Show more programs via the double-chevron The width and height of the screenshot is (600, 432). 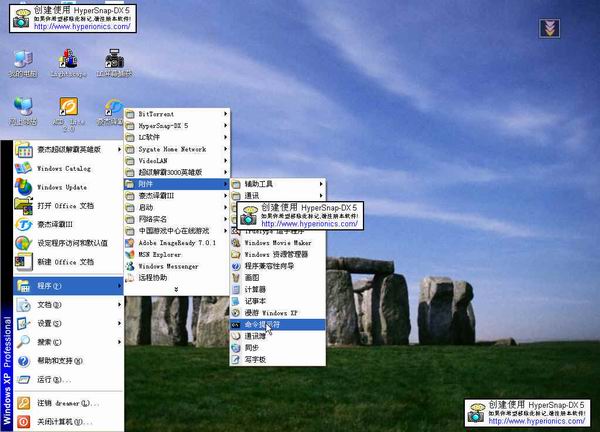pyautogui.click(x=176, y=290)
